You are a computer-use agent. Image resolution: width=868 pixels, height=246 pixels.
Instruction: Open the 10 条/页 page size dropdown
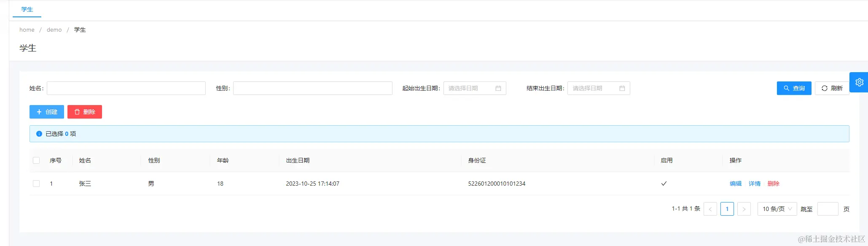coord(777,209)
